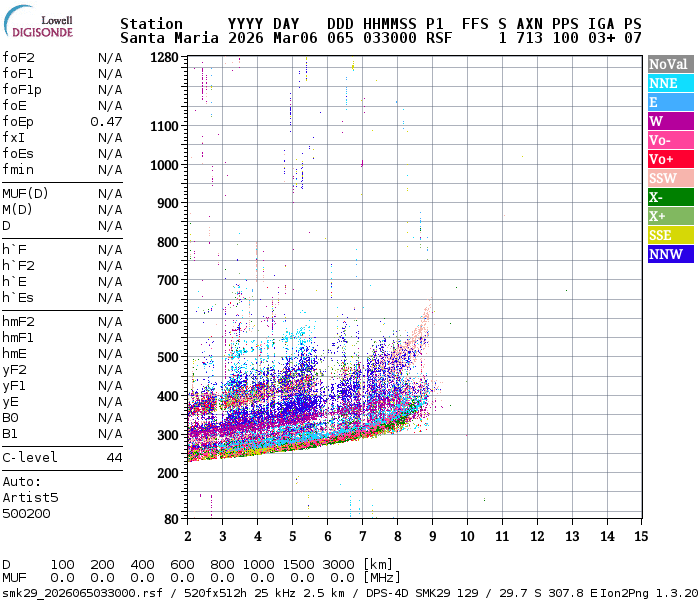Click the h`F2 parameter label

pyautogui.click(x=18, y=266)
